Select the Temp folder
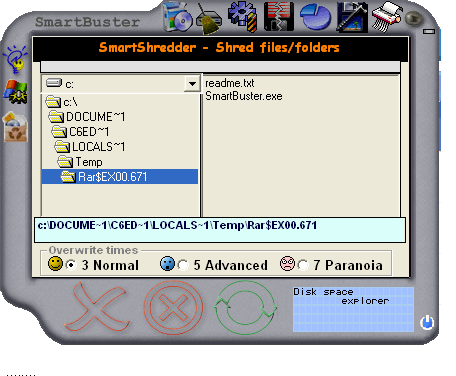Screen dimensions: 456x376 point(80,162)
